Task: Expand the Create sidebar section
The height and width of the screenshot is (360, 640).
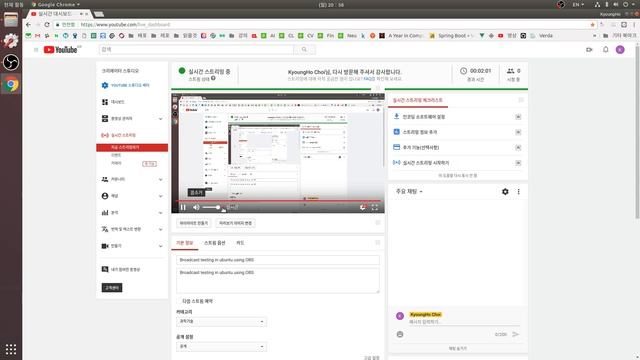Action: pyautogui.click(x=160, y=246)
